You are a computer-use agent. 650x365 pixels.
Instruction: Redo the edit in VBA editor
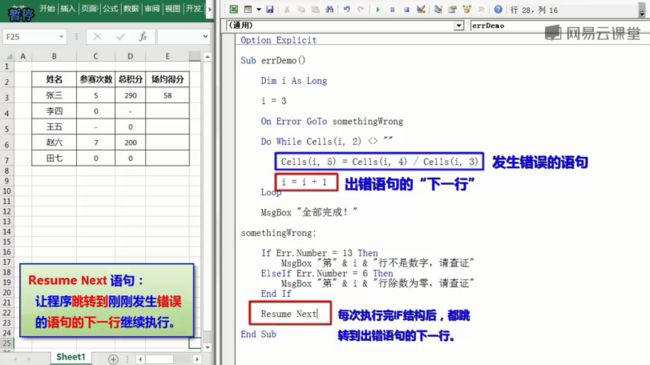(361, 9)
